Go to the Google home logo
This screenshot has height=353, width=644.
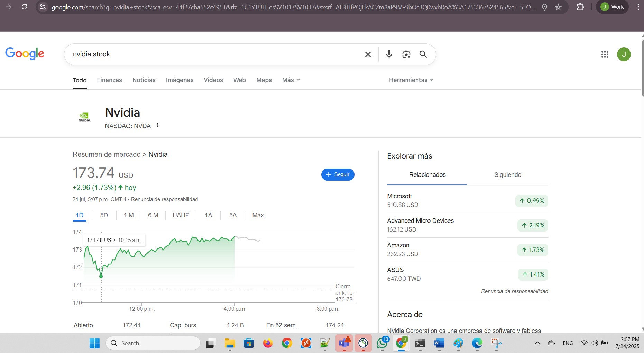point(25,54)
